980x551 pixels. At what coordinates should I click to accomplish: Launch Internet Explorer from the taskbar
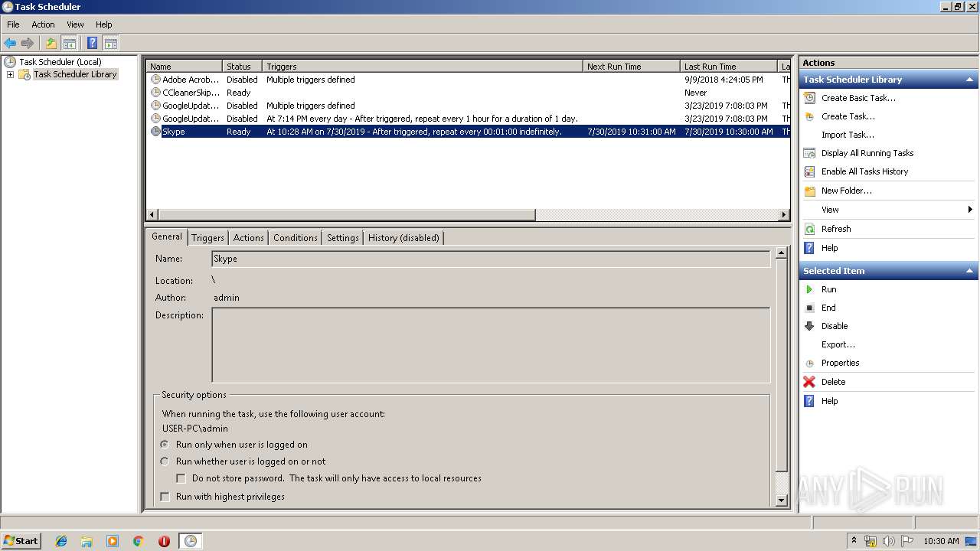coord(61,541)
